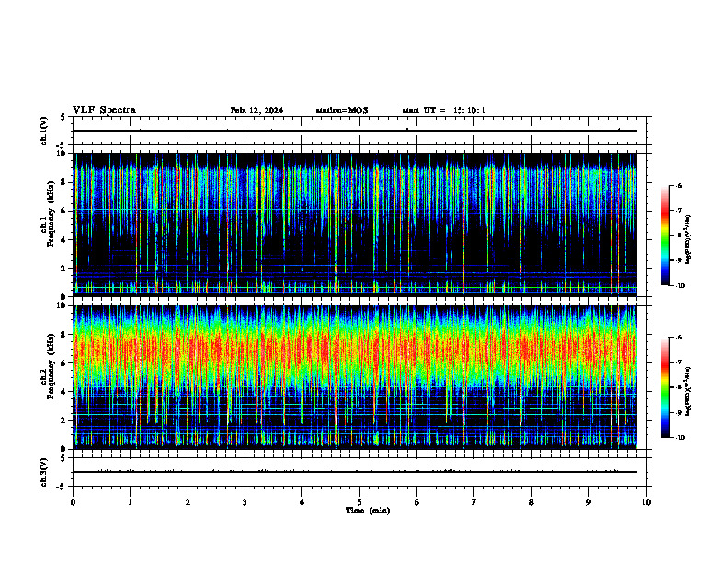The width and height of the screenshot is (728, 563).
Task: Click the "9" tick on the Time axis
Action: pyautogui.click(x=588, y=502)
